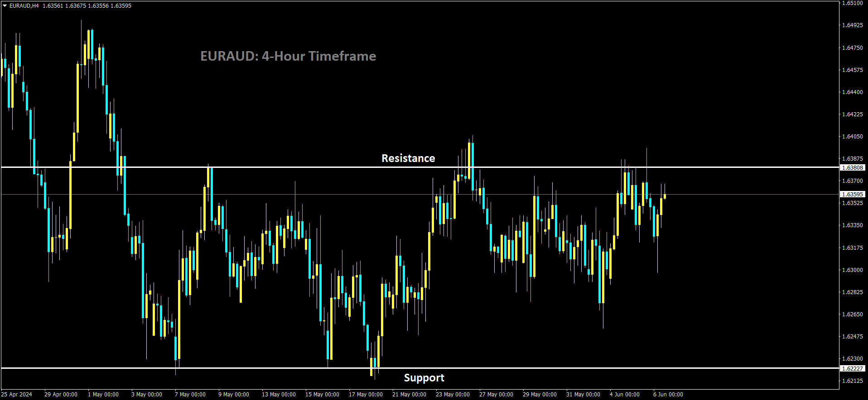Click the 1.62825 price axis label
Viewport: 868px width, 400px height.
click(853, 292)
